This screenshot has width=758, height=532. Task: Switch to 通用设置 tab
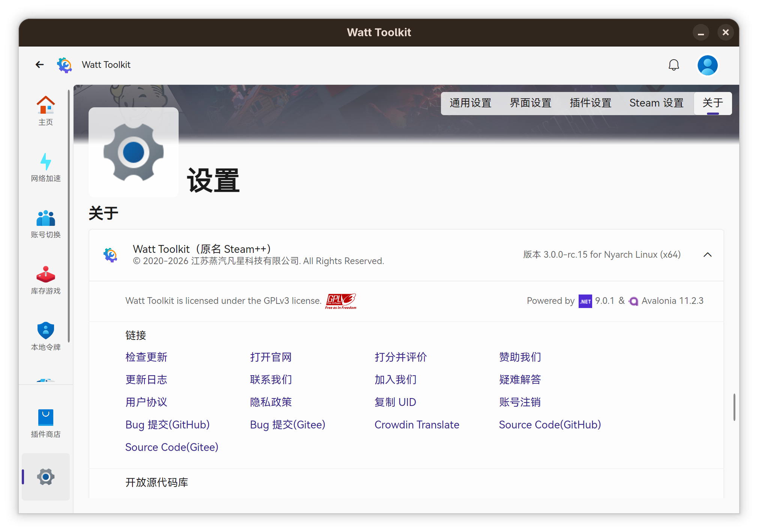[470, 103]
